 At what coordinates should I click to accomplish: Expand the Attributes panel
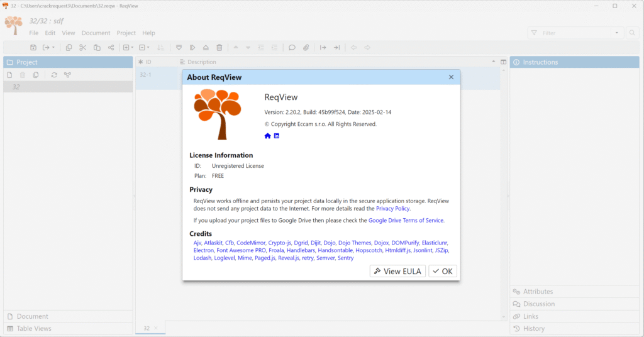coord(538,292)
